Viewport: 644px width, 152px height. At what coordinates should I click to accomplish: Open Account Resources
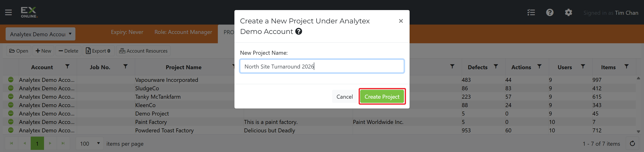pyautogui.click(x=143, y=51)
